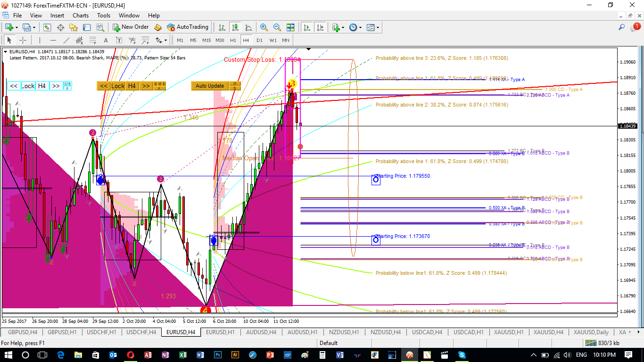Set timeframe to M1
Image resolution: width=644 pixels, height=362 pixels.
[180, 40]
